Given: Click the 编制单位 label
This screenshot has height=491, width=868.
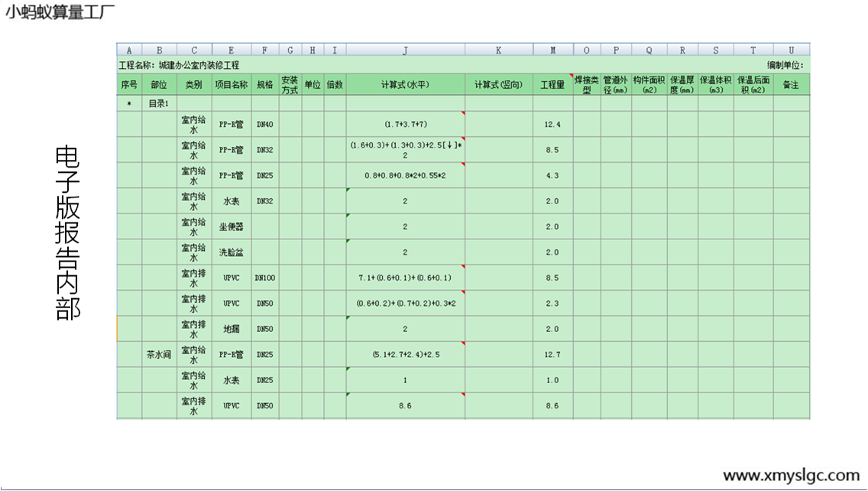Looking at the screenshot, I should pos(785,65).
